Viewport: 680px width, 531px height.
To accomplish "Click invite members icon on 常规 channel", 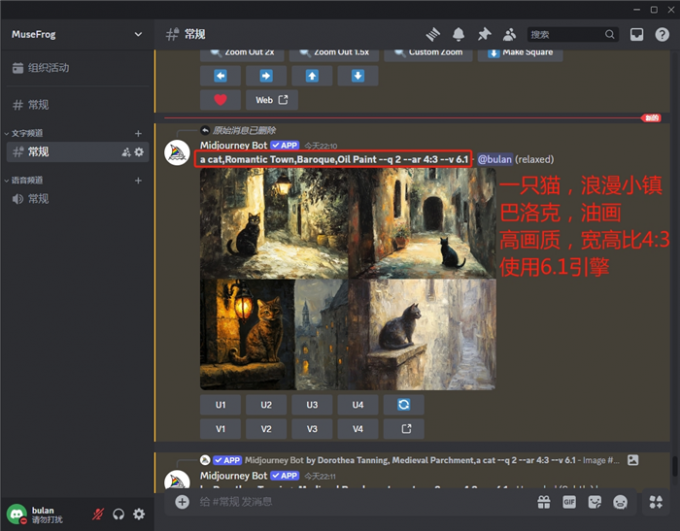I will pos(126,152).
